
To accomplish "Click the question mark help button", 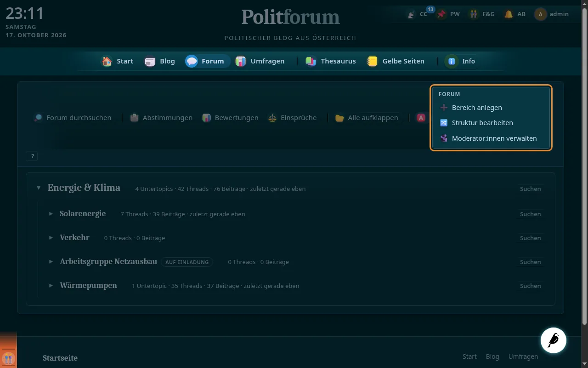I will [x=32, y=156].
